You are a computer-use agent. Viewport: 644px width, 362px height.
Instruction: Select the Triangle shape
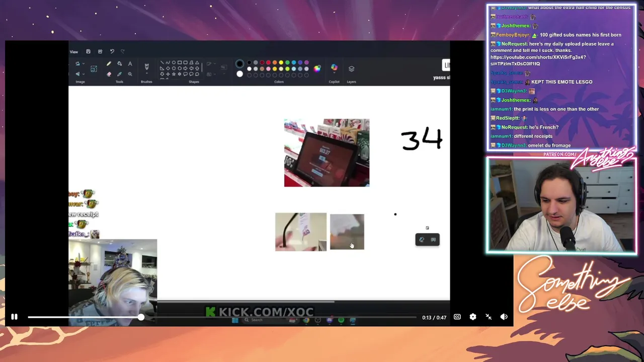[x=197, y=62]
